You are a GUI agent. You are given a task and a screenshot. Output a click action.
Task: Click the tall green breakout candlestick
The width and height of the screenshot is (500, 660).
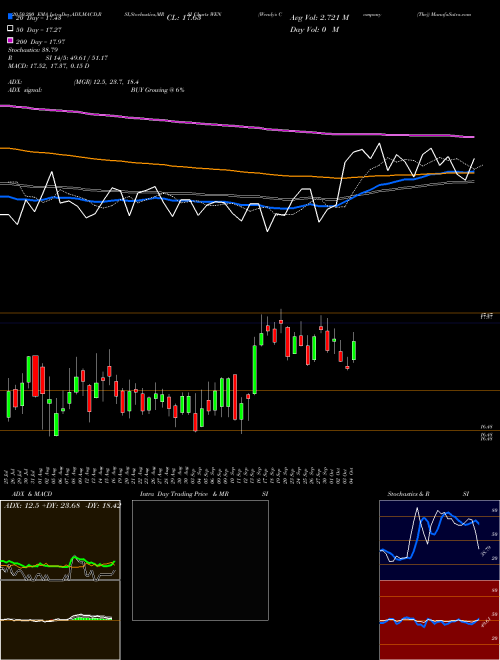[x=255, y=370]
